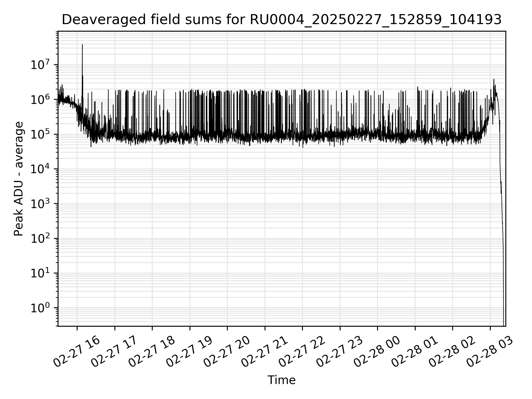Click the x tick label '02-28 00'

[377, 351]
